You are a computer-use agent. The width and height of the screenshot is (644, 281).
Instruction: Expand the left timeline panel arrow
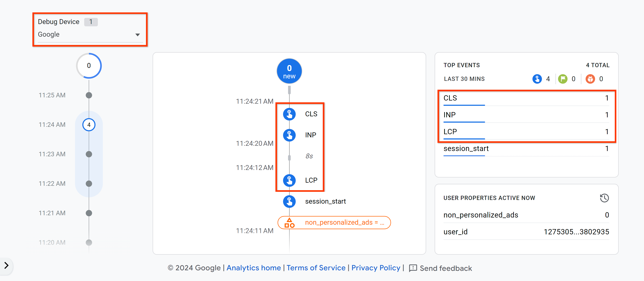6,265
